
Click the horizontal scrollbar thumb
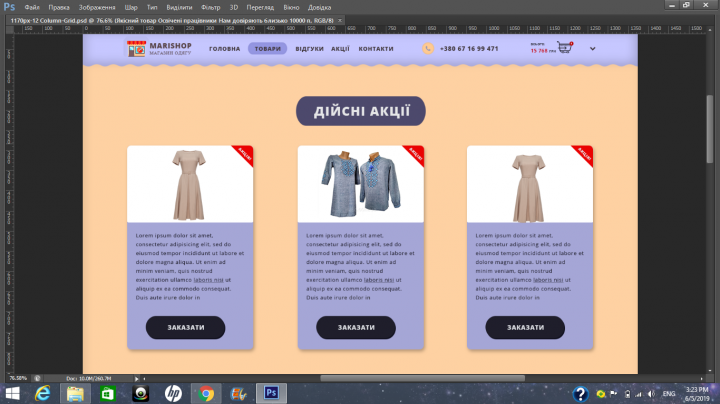coord(422,378)
